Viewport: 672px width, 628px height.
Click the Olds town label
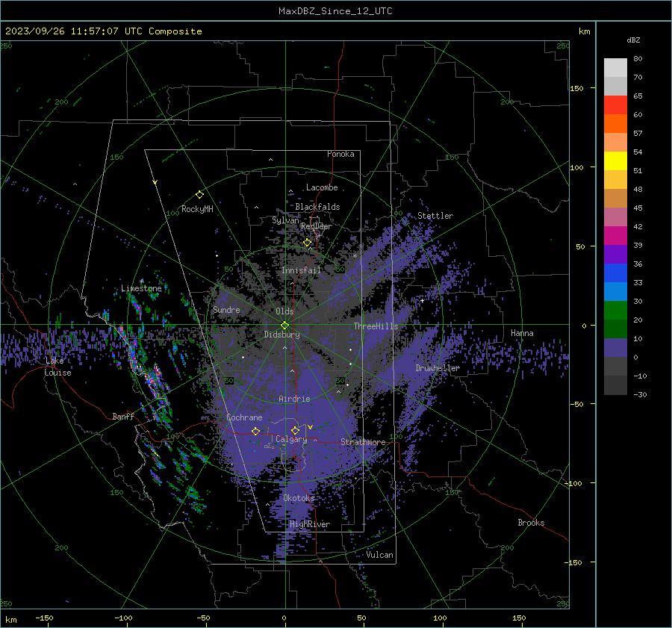click(x=284, y=311)
